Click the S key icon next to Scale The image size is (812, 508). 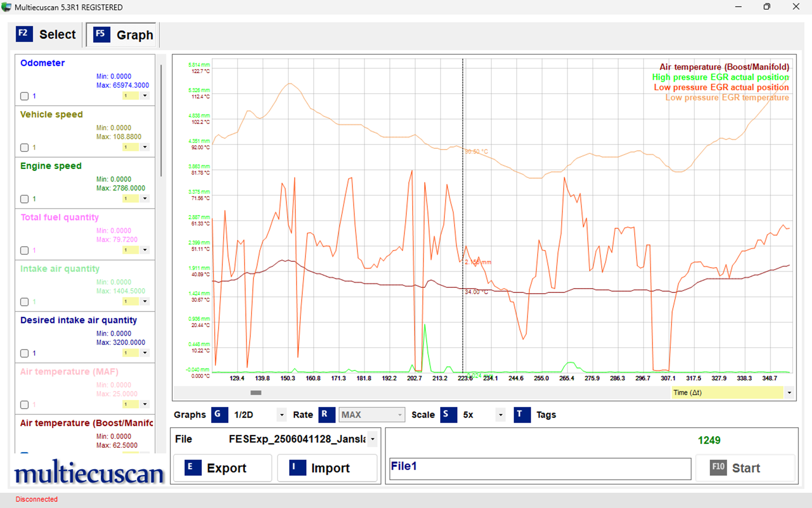point(448,415)
